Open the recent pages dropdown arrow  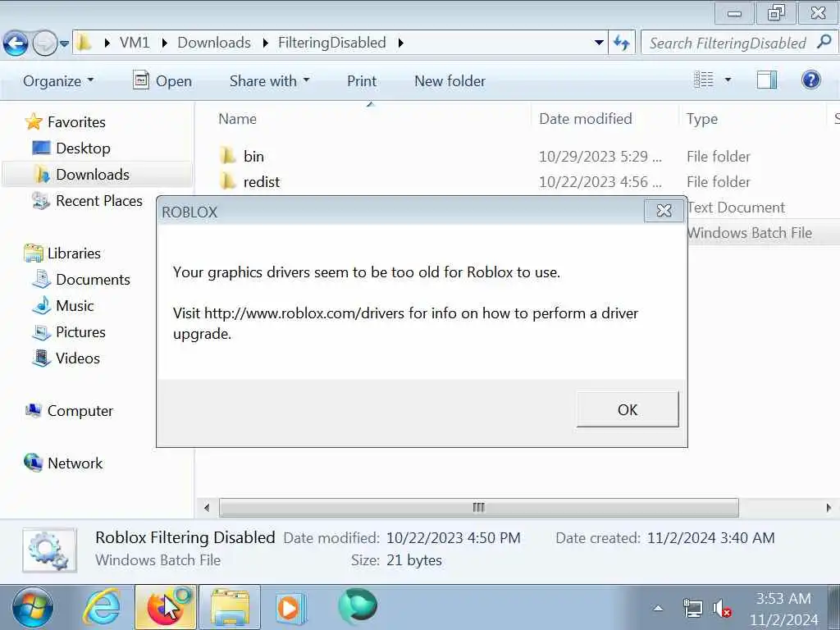point(64,43)
